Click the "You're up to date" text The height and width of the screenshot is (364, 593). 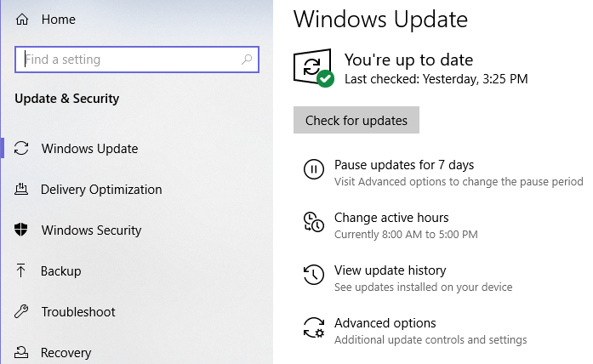pos(409,60)
